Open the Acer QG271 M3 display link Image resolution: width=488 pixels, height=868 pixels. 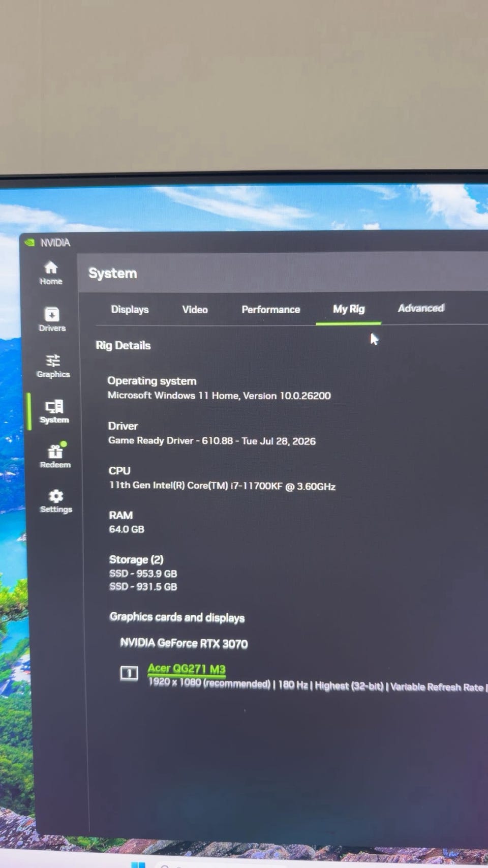(187, 669)
